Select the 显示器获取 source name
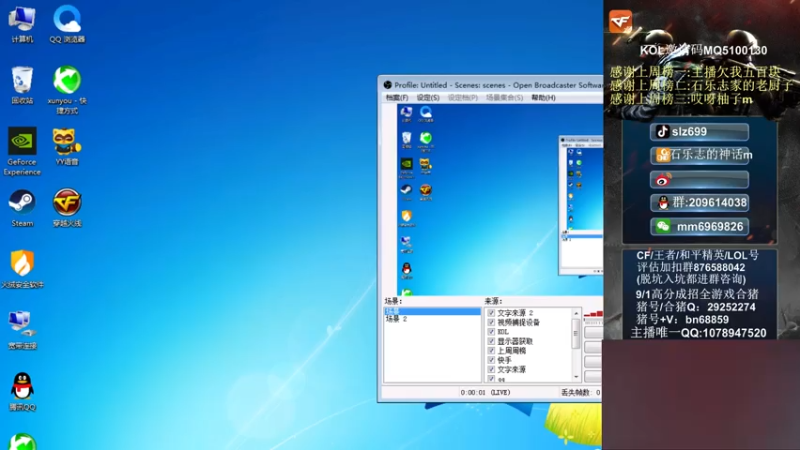Screen dimensions: 800x450 pos(515,341)
